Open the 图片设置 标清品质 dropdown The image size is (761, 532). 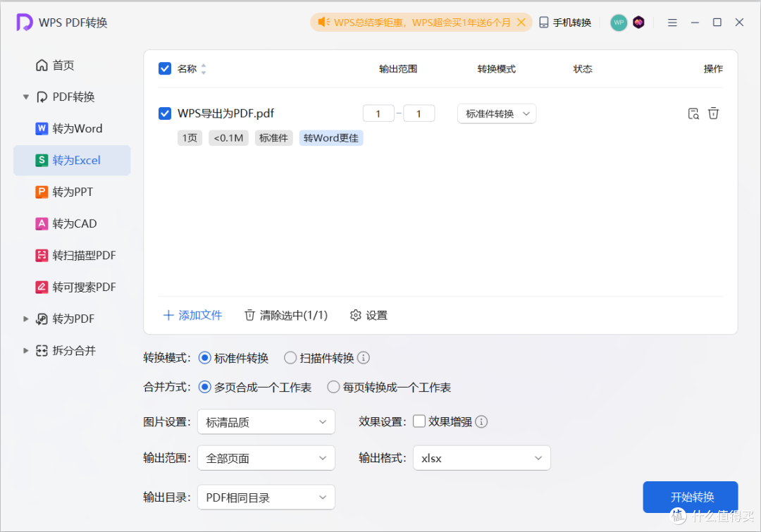pos(266,422)
